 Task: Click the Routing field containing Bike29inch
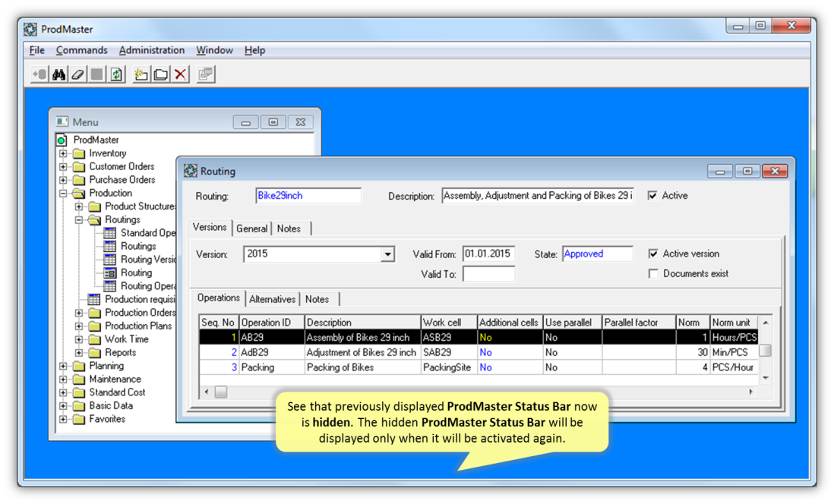point(308,196)
